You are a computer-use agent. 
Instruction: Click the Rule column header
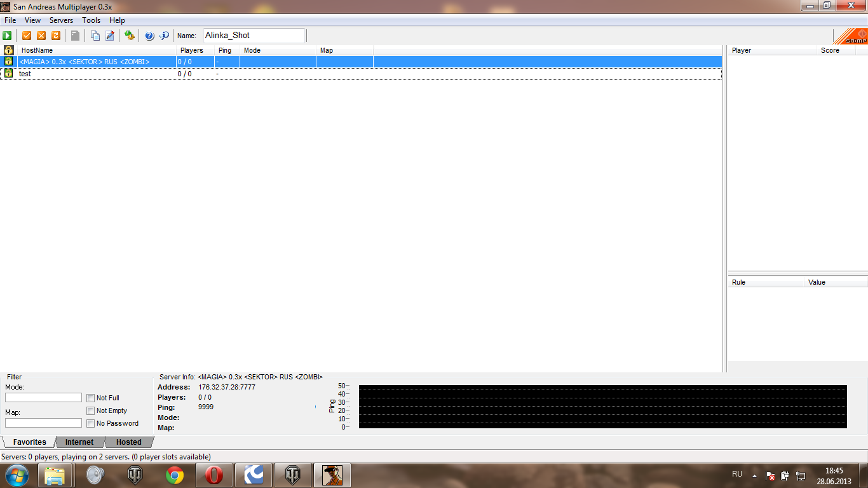coord(766,282)
